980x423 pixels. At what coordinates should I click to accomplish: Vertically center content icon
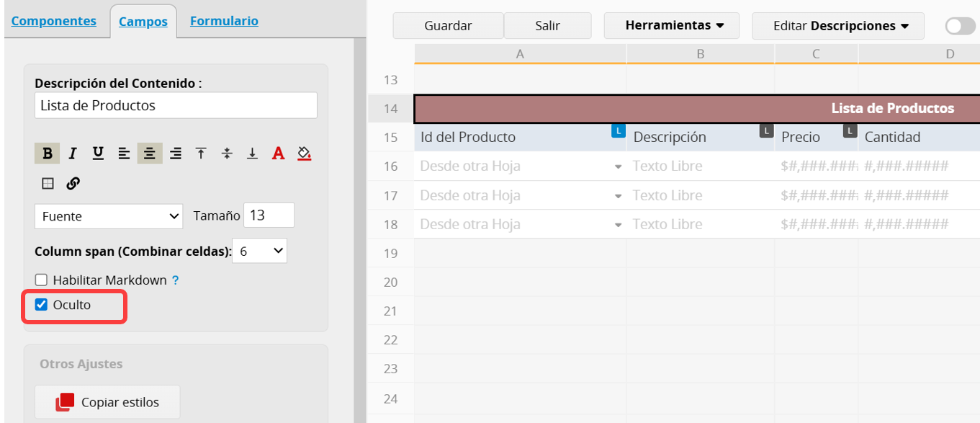click(227, 153)
